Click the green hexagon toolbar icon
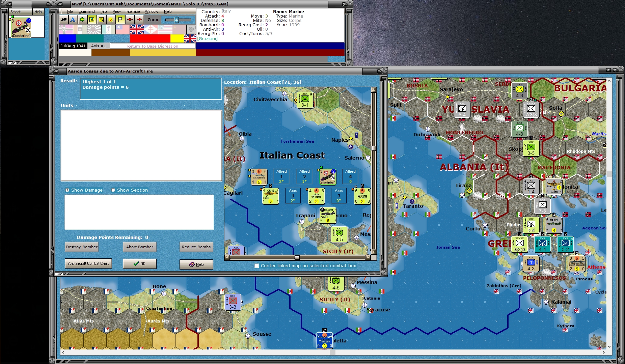 [82, 20]
